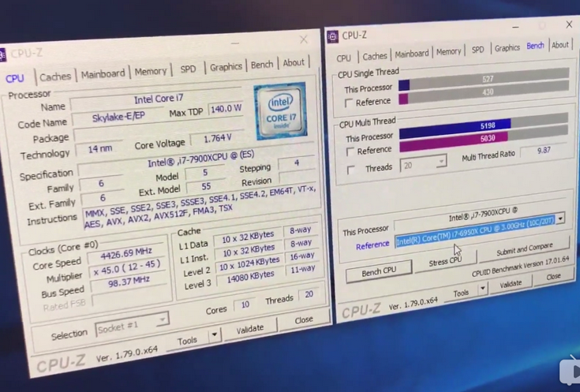Click the Bus Speed field 98.37 MHz

click(x=129, y=282)
